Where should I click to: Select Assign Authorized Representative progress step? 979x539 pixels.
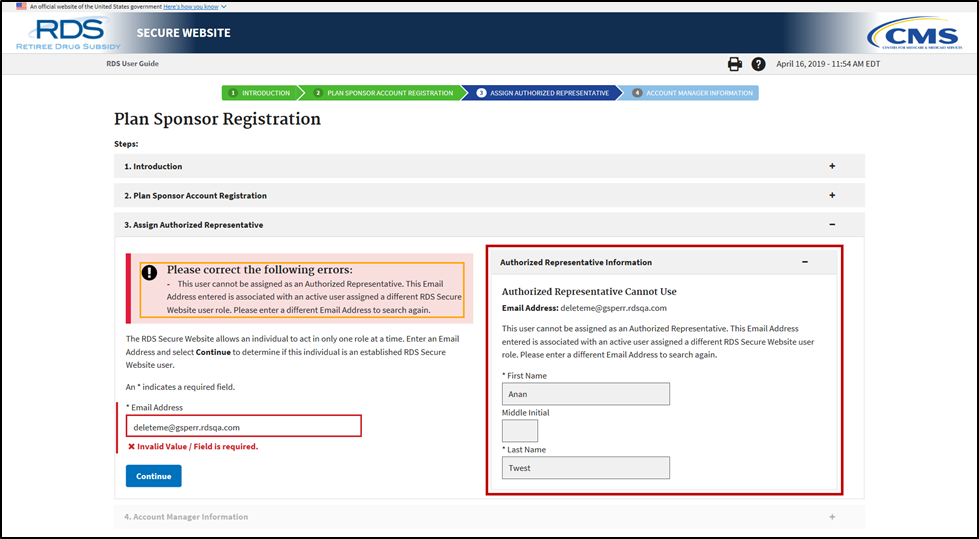pyautogui.click(x=545, y=93)
